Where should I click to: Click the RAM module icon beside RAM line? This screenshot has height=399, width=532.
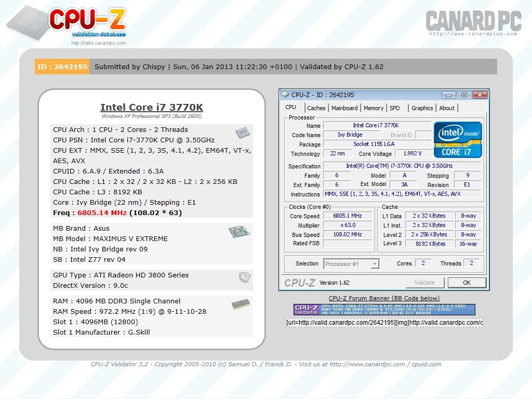pos(241,304)
